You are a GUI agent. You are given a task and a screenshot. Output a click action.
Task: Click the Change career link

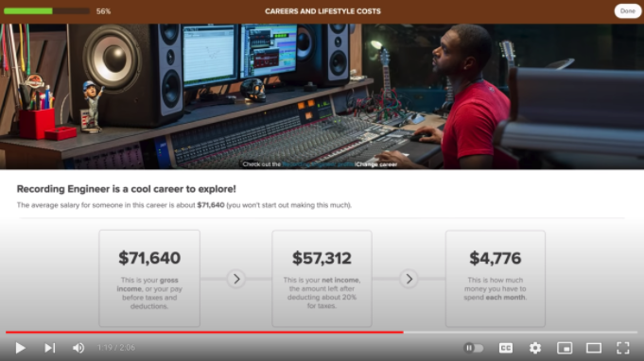[376, 164]
